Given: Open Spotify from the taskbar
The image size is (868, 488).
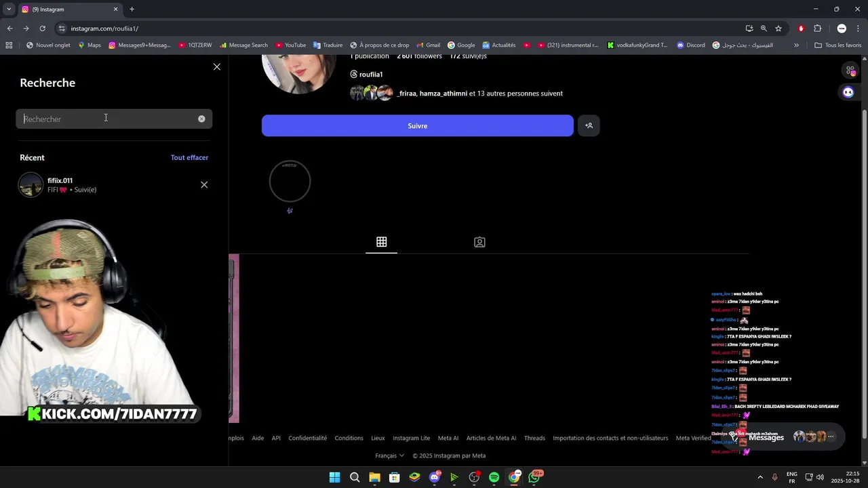Looking at the screenshot, I should (x=494, y=477).
